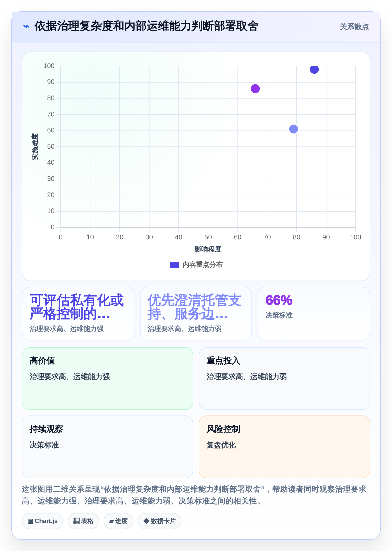The width and height of the screenshot is (392, 551).
Task: Click the 表格 tag
Action: pos(83,521)
